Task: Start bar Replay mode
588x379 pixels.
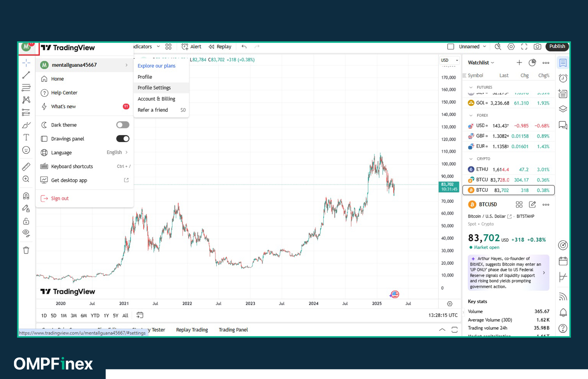Action: pyautogui.click(x=220, y=47)
